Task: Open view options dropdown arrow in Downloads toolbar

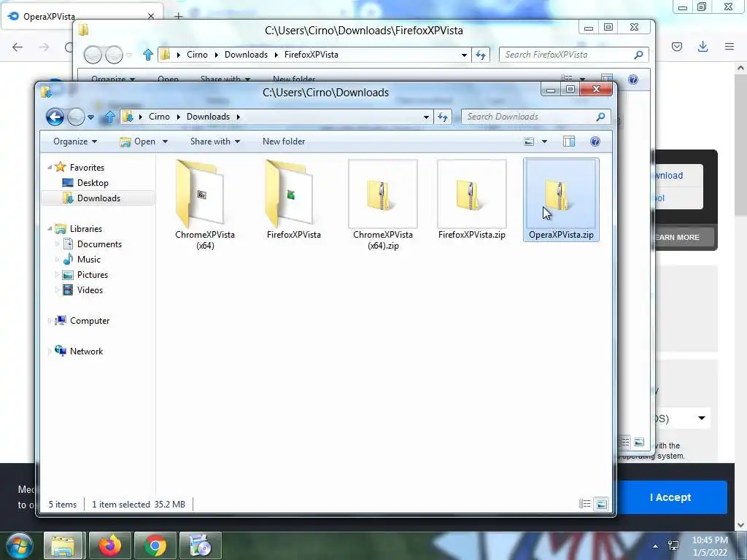Action: pyautogui.click(x=544, y=141)
